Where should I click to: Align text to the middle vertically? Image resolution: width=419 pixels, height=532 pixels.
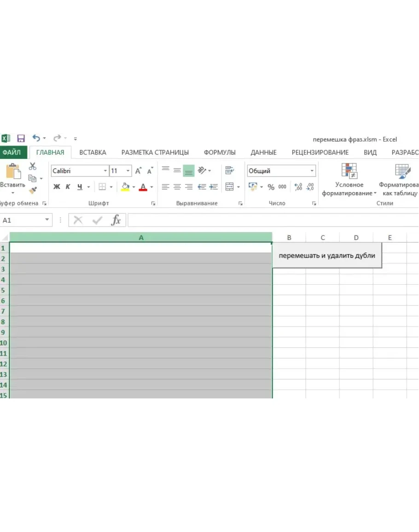point(177,171)
